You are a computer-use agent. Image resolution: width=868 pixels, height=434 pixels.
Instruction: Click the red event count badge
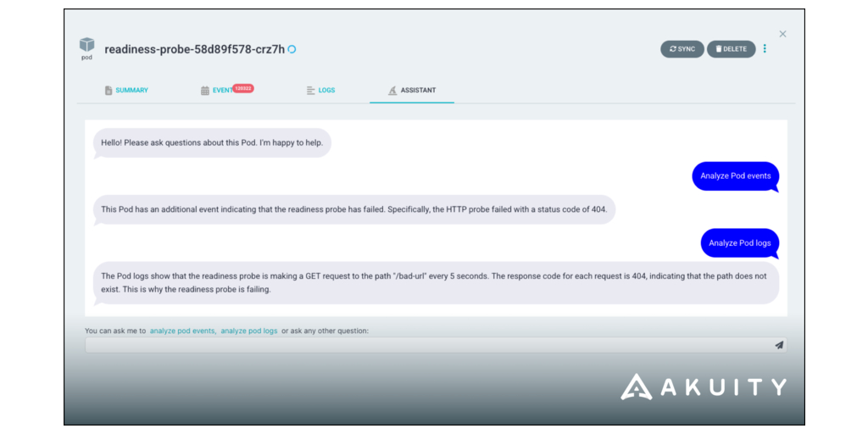(243, 88)
